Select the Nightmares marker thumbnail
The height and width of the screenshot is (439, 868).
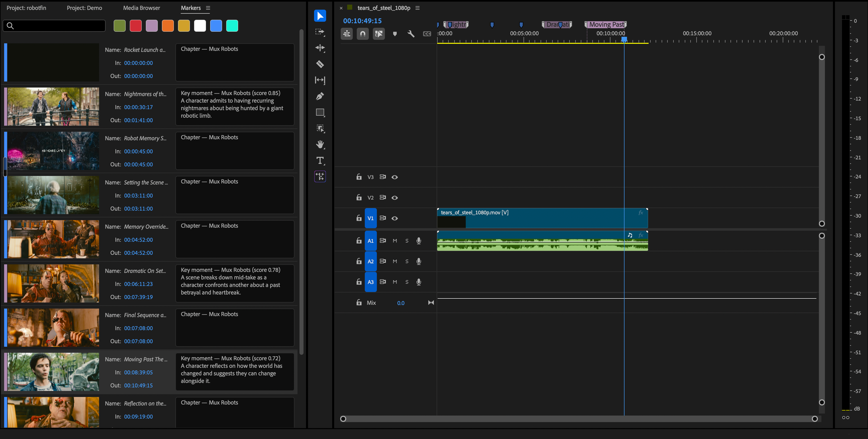pyautogui.click(x=53, y=106)
